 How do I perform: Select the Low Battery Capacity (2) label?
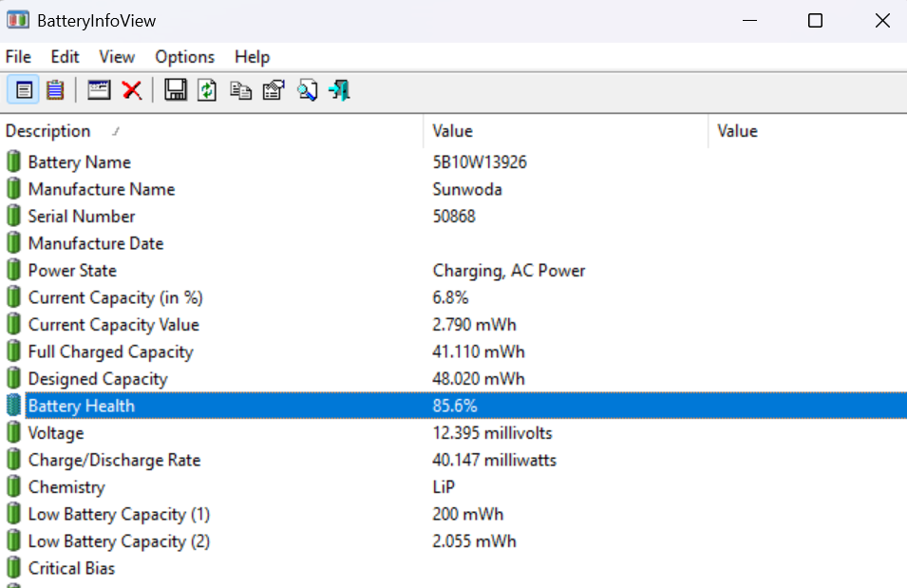coord(119,541)
